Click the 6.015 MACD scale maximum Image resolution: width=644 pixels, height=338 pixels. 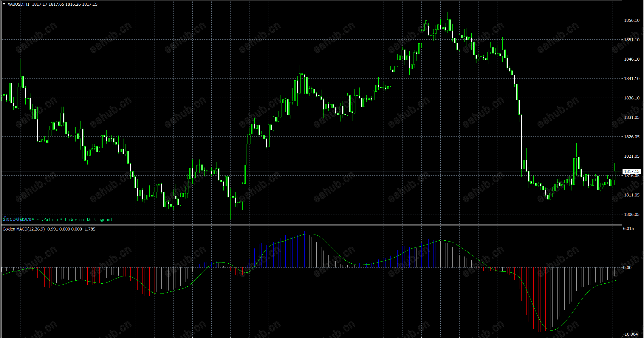tap(628, 228)
